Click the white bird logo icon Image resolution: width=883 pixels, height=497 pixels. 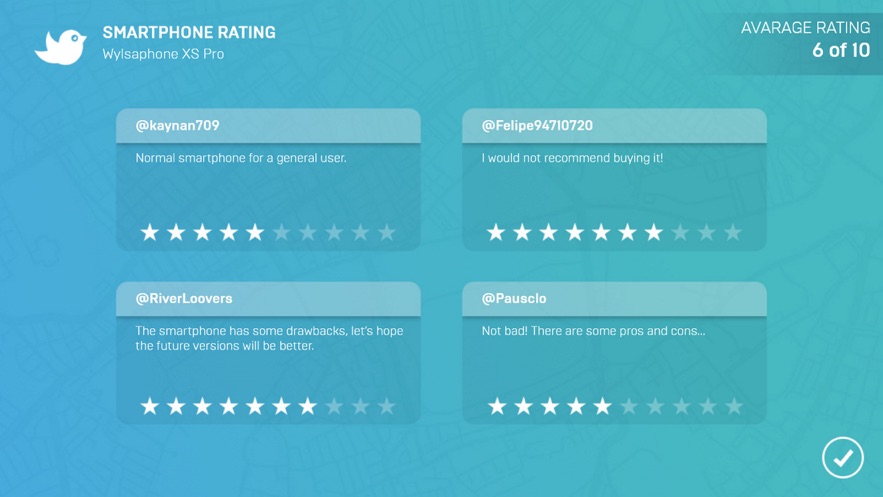click(x=61, y=47)
